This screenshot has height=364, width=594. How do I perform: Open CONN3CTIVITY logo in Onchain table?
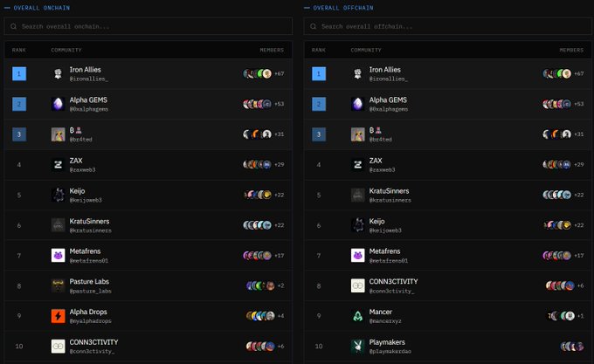[58, 347]
